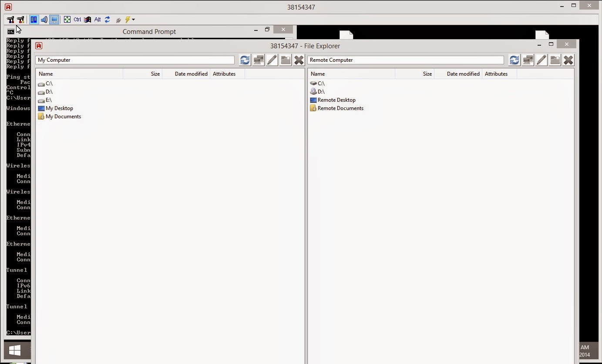
Task: Click the rename pencil in Remote Computer pane
Action: pyautogui.click(x=541, y=60)
